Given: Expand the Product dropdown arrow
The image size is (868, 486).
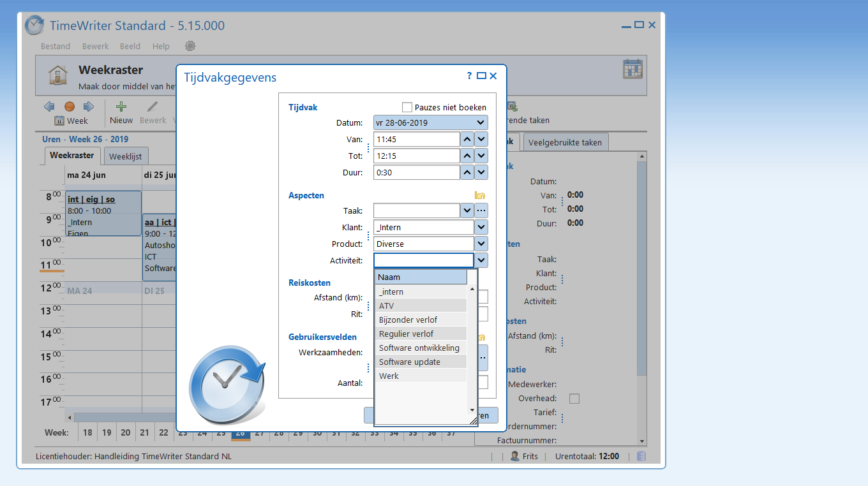Looking at the screenshot, I should (x=481, y=244).
